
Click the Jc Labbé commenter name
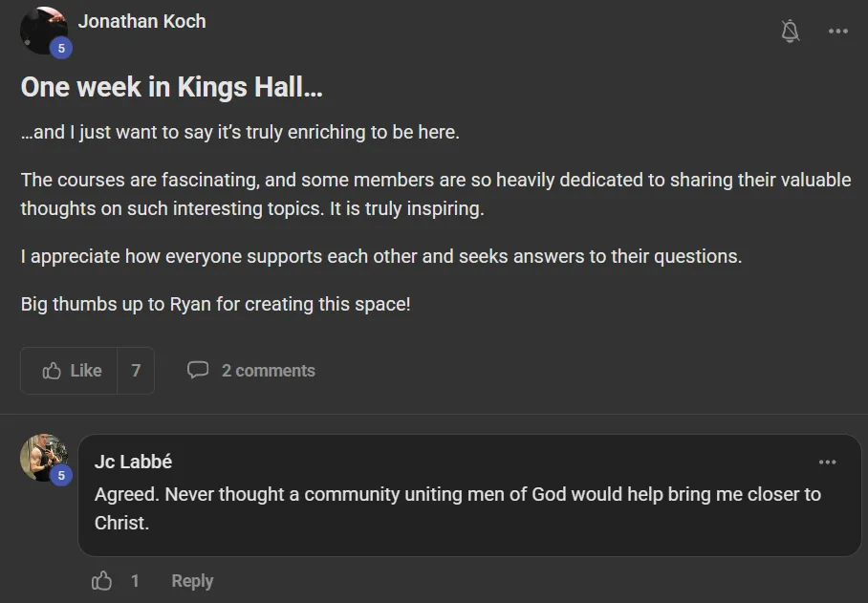[x=133, y=462]
